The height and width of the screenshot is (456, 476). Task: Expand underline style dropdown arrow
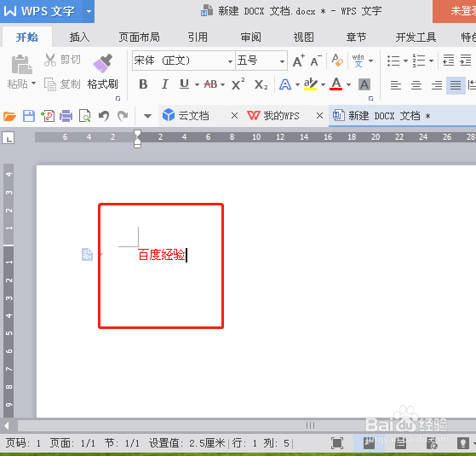click(197, 84)
